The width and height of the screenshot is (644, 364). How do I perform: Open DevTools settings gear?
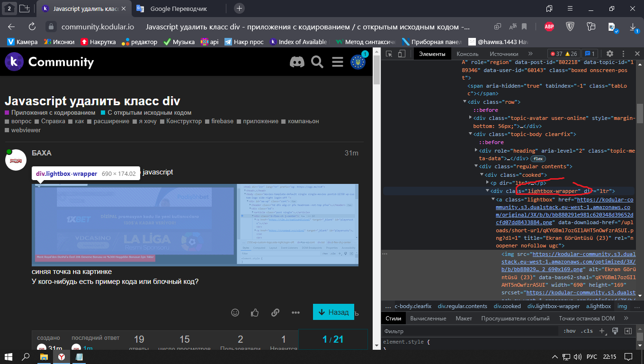[x=610, y=54]
